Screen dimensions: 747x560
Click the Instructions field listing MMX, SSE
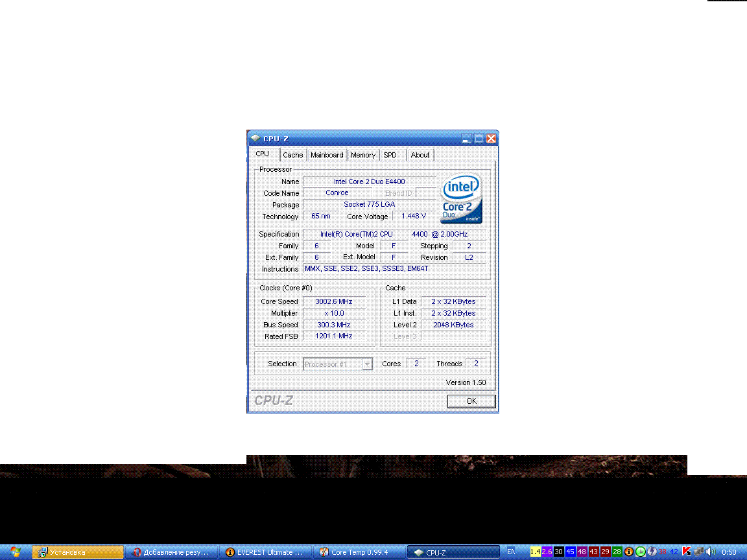coord(394,268)
